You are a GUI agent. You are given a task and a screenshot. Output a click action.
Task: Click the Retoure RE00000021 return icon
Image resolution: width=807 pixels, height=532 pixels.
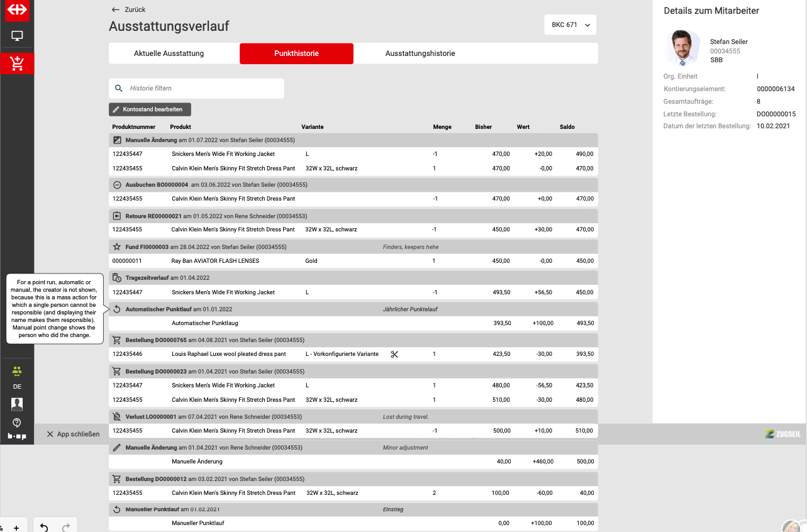tap(117, 216)
